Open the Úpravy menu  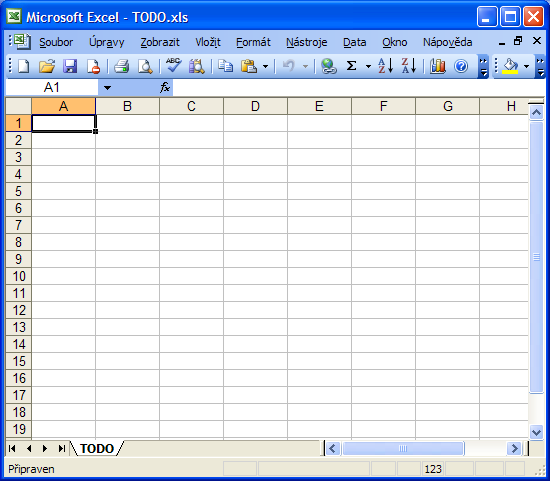107,42
